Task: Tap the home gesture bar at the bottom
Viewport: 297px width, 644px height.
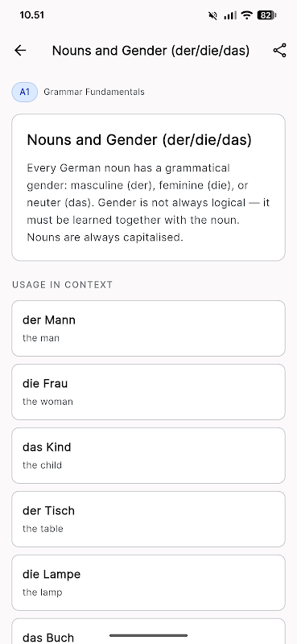Action: [x=148, y=635]
